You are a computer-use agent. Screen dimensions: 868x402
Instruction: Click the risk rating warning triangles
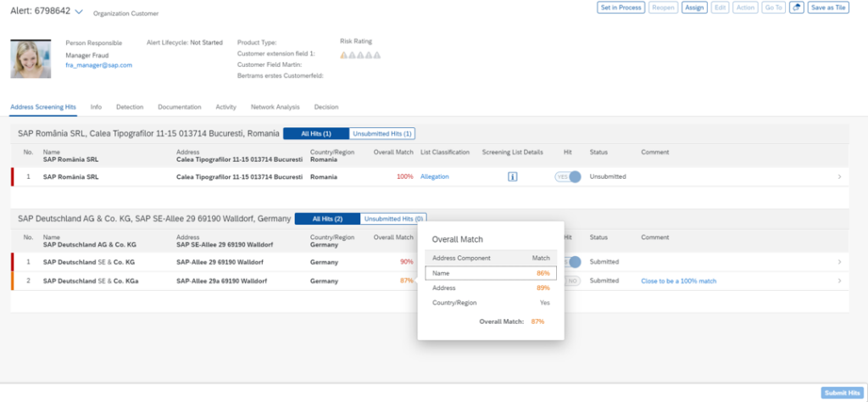[x=360, y=55]
